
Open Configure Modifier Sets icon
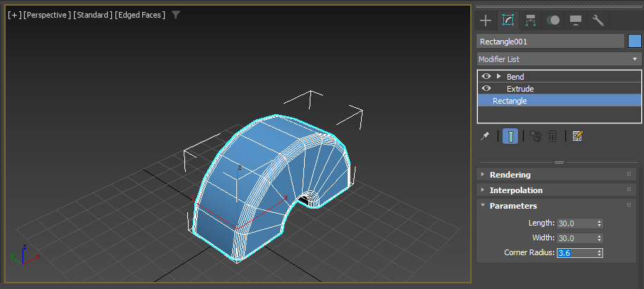coord(578,136)
